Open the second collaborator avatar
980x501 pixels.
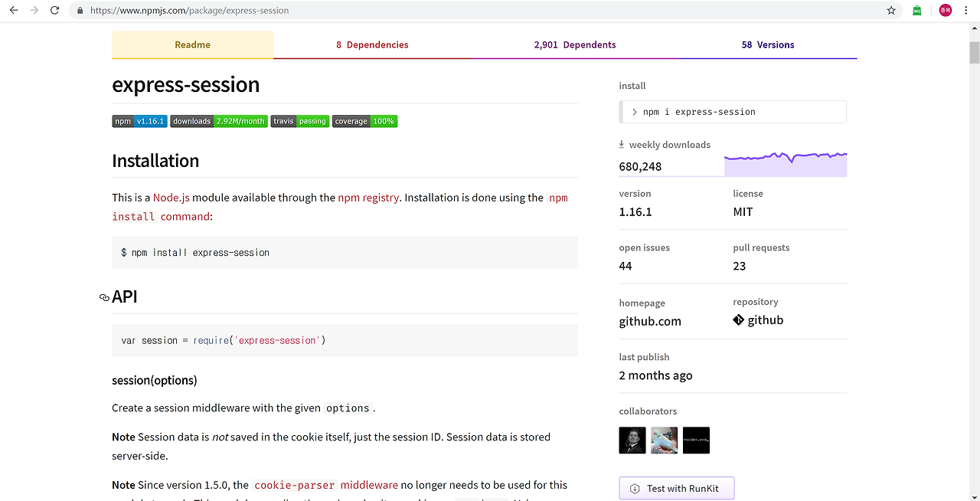tap(665, 440)
